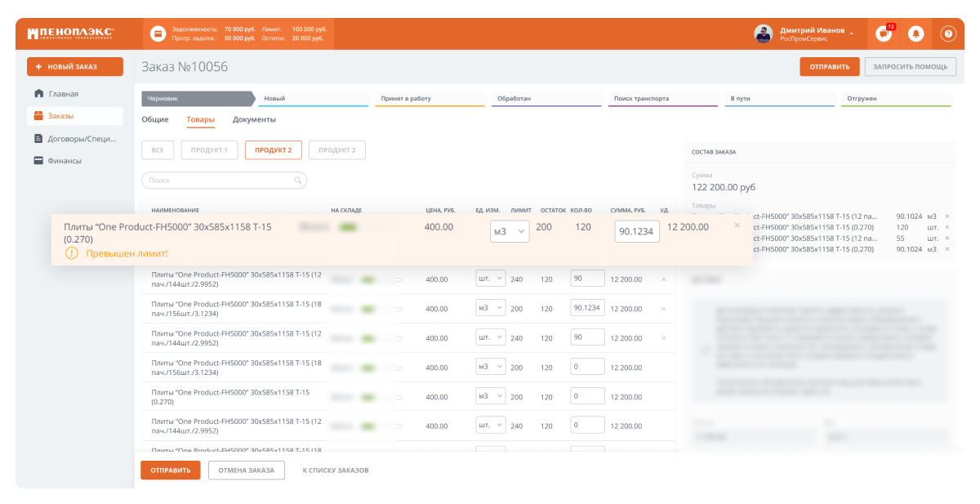Click the Черновик status step
The image size is (980, 504).
tap(199, 98)
